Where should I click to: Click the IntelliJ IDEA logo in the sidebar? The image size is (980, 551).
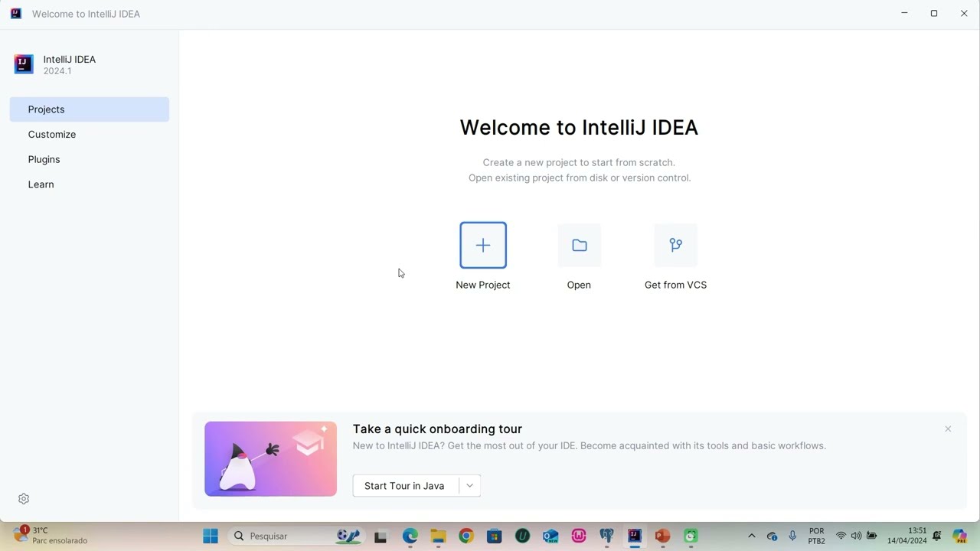(24, 64)
